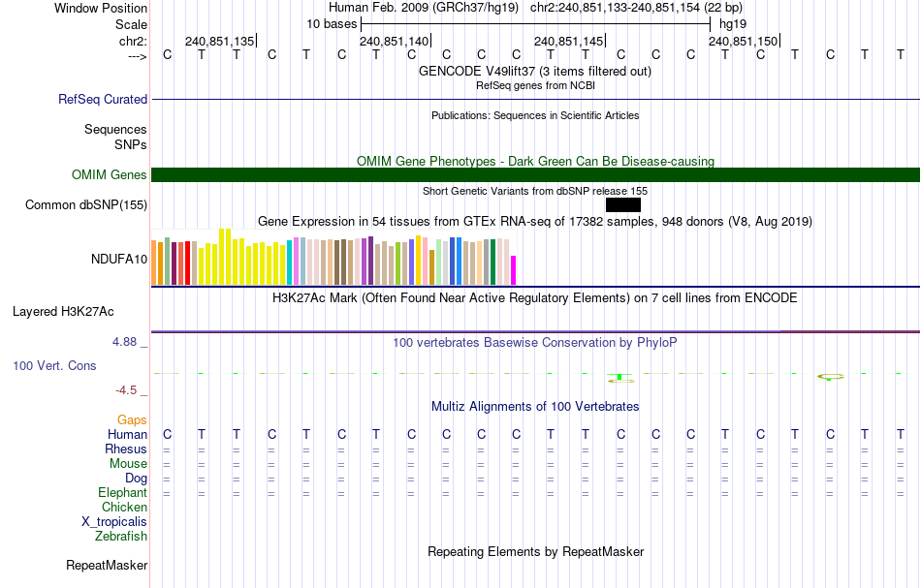Click the Chicken alignment row label

124,507
